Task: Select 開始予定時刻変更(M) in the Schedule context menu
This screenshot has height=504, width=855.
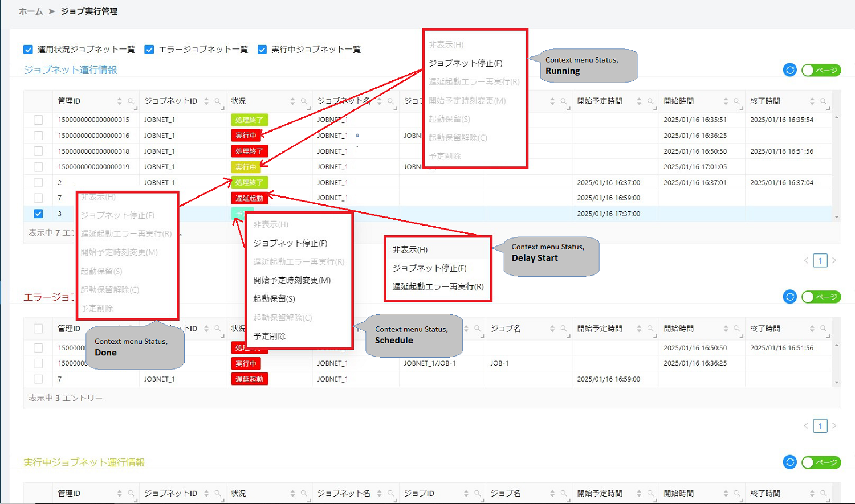Action: point(292,280)
